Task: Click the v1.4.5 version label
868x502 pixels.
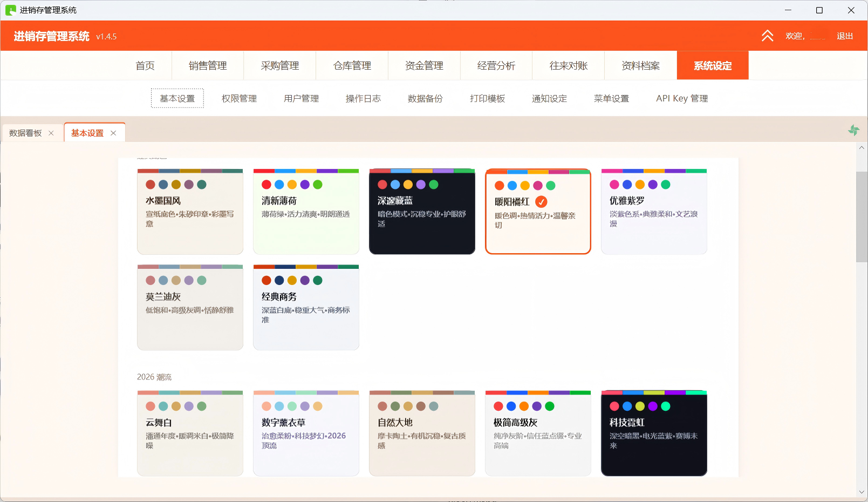Action: tap(106, 37)
